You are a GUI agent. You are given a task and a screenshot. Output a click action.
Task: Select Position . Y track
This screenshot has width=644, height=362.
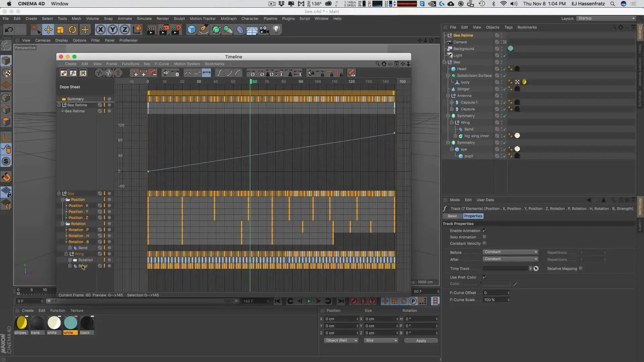[78, 212]
